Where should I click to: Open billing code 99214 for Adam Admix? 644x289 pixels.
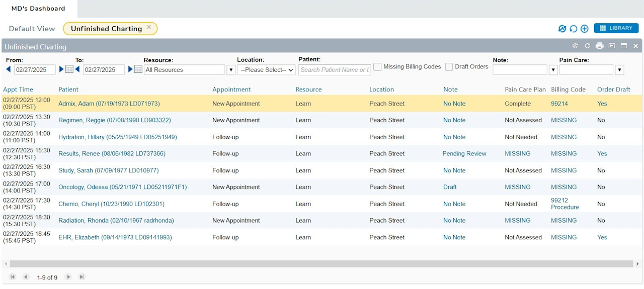pos(559,104)
